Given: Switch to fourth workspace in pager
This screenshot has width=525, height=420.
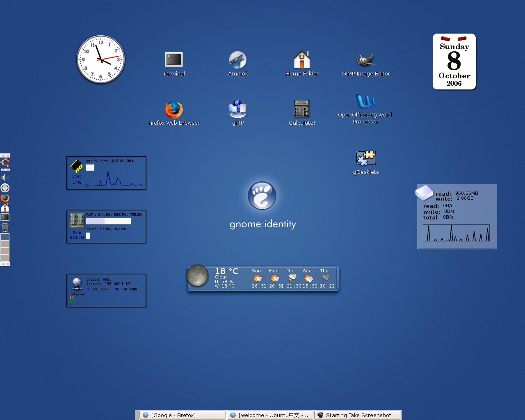Looking at the screenshot, I should click(x=5, y=258).
